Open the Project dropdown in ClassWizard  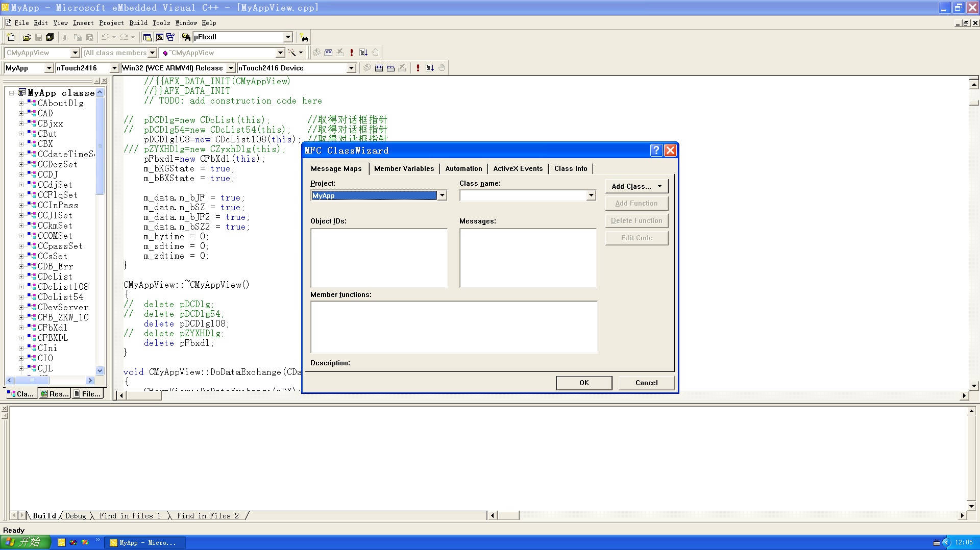click(442, 195)
